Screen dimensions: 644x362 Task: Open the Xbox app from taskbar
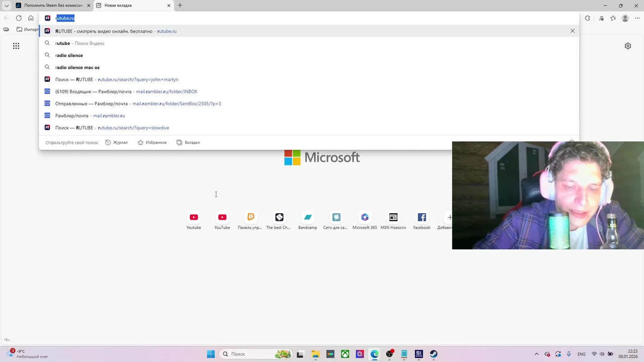point(345,354)
